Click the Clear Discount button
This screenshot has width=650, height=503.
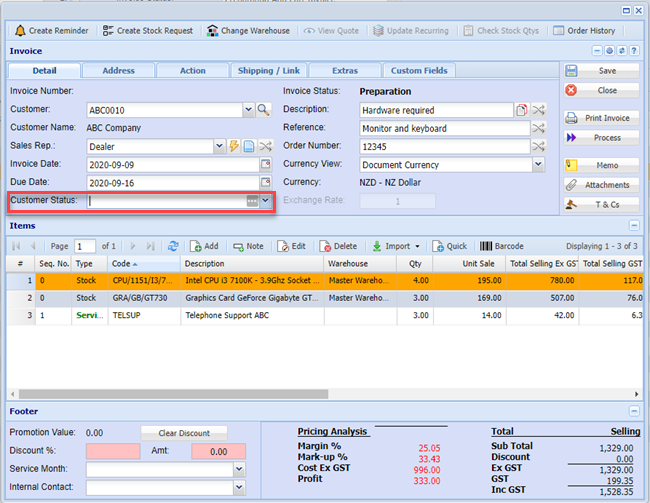pos(183,433)
